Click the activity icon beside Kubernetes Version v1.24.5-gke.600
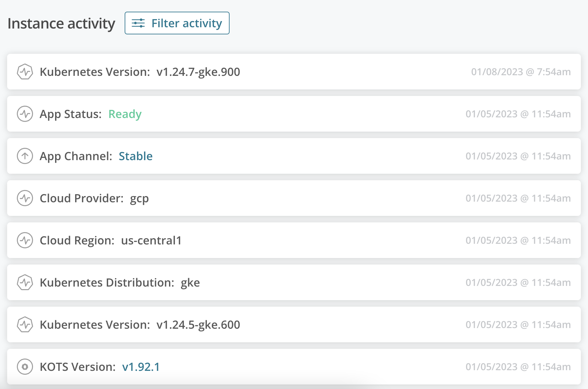The image size is (588, 389). [x=25, y=324]
